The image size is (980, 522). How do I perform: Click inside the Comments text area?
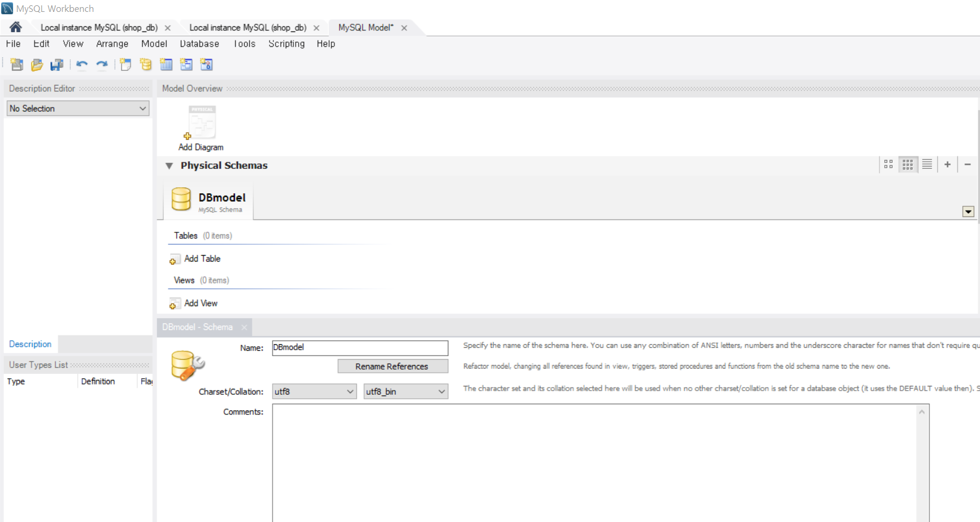pos(595,463)
